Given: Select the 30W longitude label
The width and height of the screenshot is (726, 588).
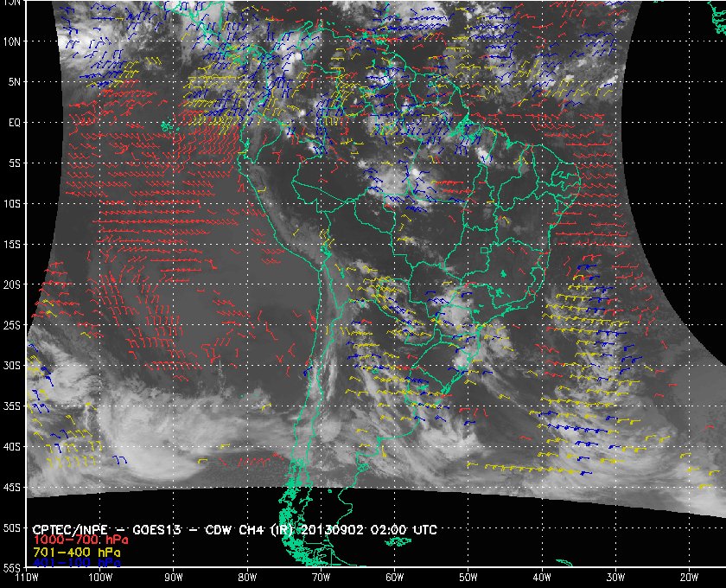Looking at the screenshot, I should [615, 578].
